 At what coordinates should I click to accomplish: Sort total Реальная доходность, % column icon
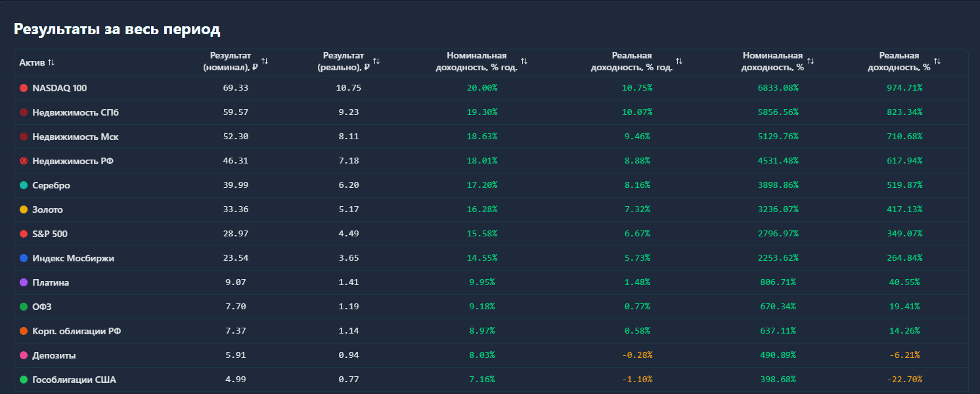(x=937, y=61)
